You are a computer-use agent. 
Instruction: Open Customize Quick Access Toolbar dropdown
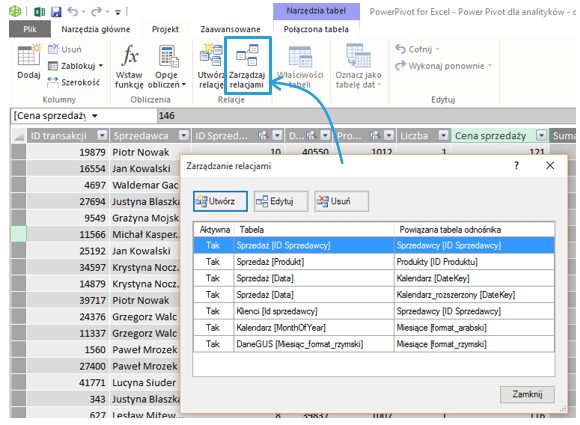click(x=118, y=12)
